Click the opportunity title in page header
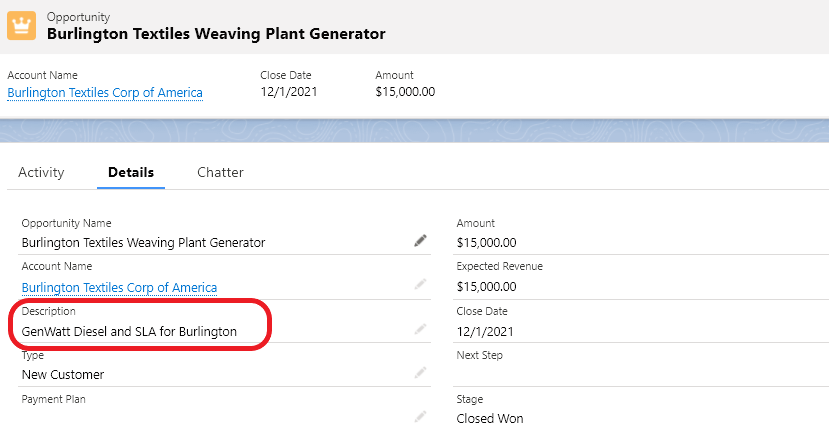Viewport: 829px width, 425px height. tap(216, 34)
